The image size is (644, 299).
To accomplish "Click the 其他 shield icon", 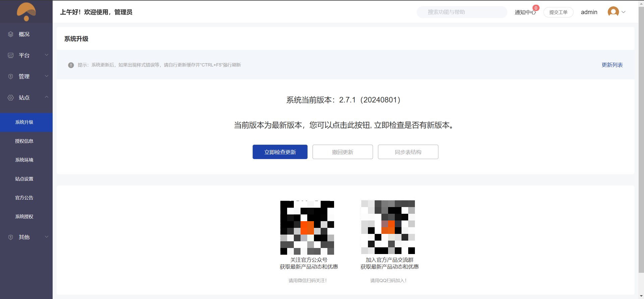I will pyautogui.click(x=11, y=237).
